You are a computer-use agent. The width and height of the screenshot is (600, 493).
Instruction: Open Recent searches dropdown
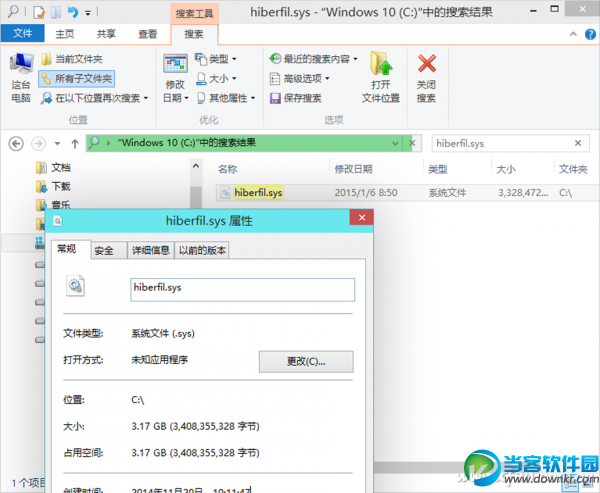point(314,59)
